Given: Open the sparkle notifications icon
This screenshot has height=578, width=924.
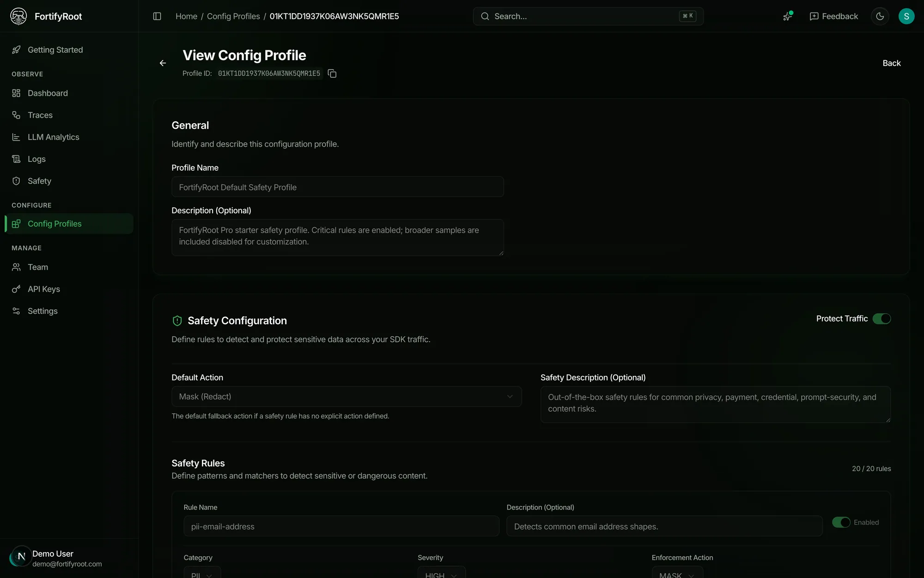Looking at the screenshot, I should tap(788, 16).
